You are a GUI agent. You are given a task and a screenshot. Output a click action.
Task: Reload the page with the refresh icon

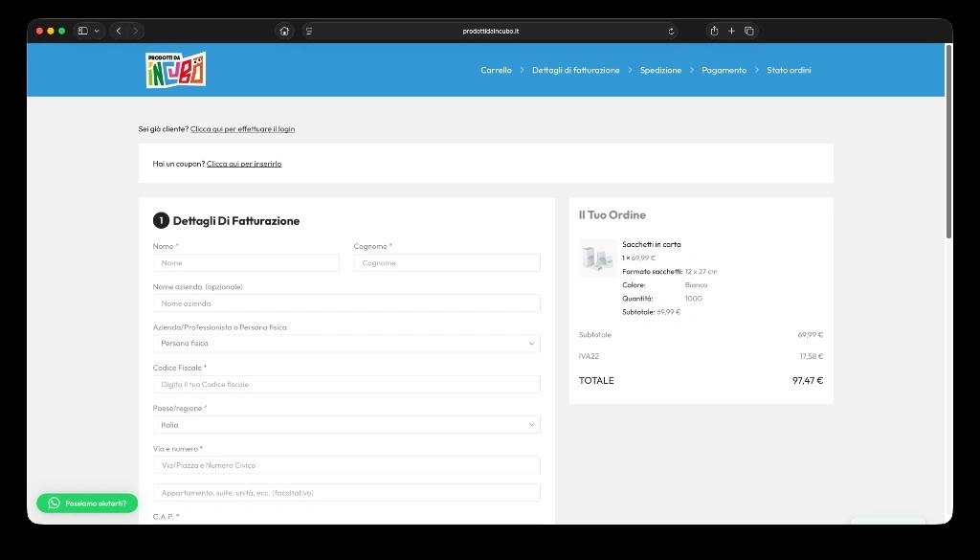[671, 32]
